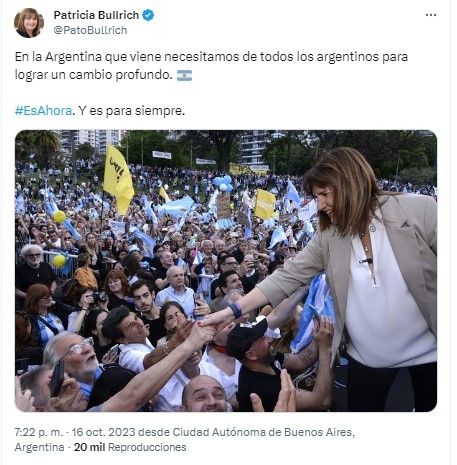Click the clasped hands in photo
Image resolution: width=457 pixels, height=465 pixels.
(207, 328)
